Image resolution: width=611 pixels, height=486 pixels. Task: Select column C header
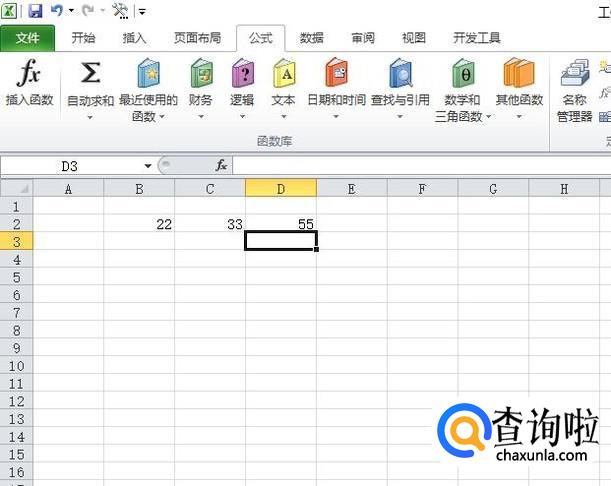210,189
